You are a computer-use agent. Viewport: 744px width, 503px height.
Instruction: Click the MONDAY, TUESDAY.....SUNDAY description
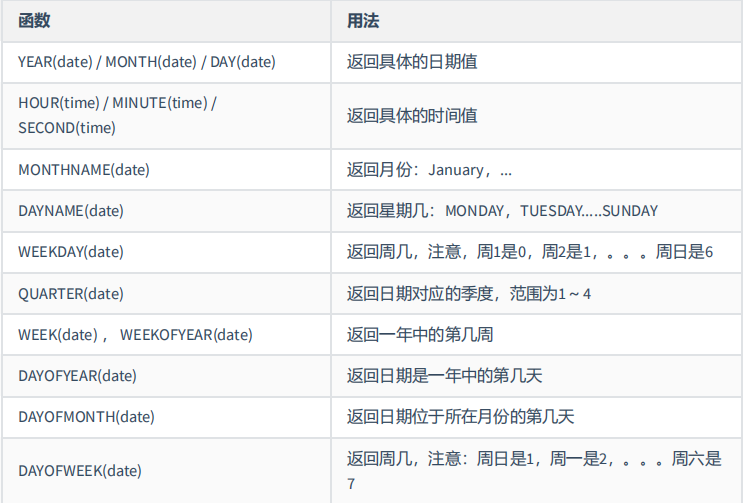click(551, 211)
